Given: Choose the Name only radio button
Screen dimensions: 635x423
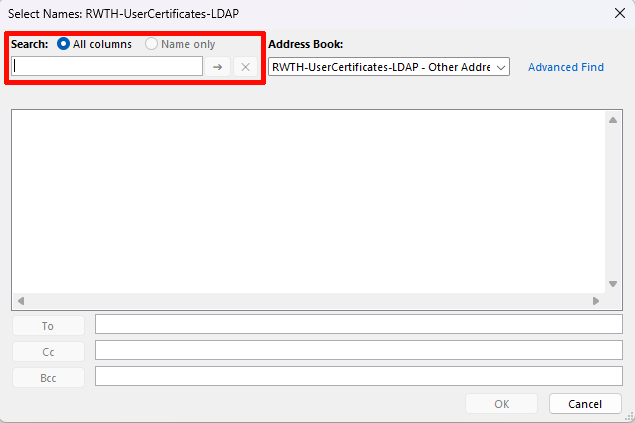Looking at the screenshot, I should (x=152, y=44).
